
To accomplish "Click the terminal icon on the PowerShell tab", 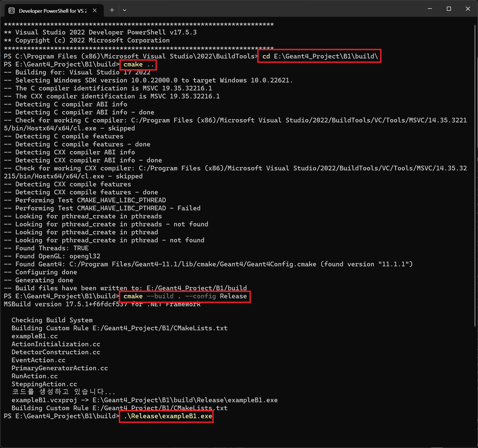I will [x=12, y=11].
